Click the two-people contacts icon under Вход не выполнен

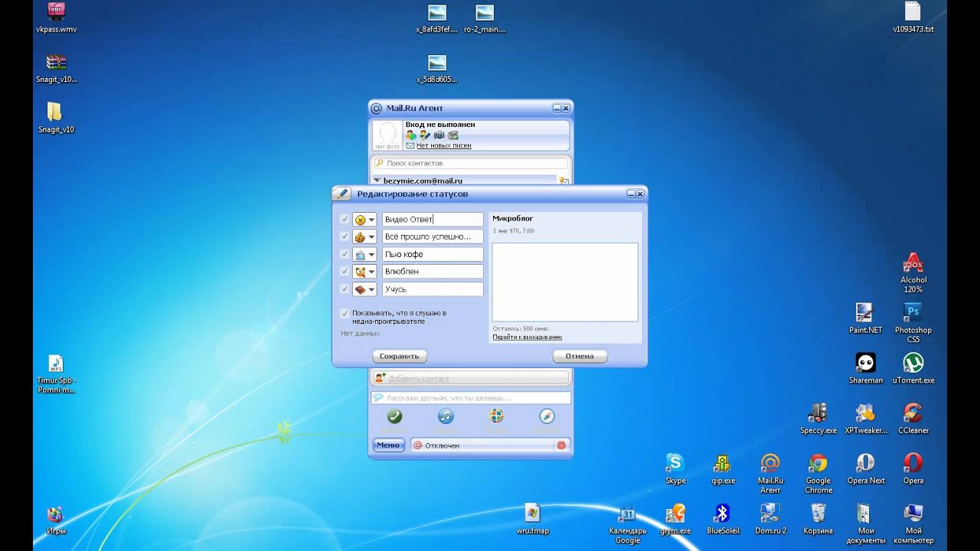(x=411, y=135)
